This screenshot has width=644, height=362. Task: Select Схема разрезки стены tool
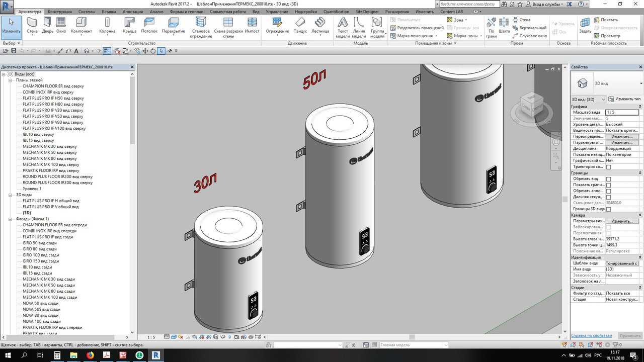tap(228, 28)
